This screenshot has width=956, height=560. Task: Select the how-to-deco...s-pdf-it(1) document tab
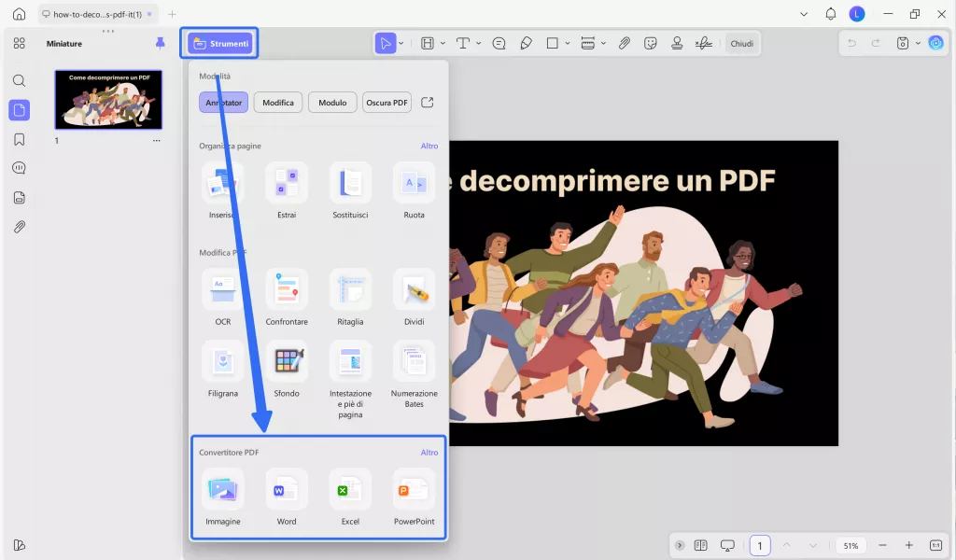point(96,14)
